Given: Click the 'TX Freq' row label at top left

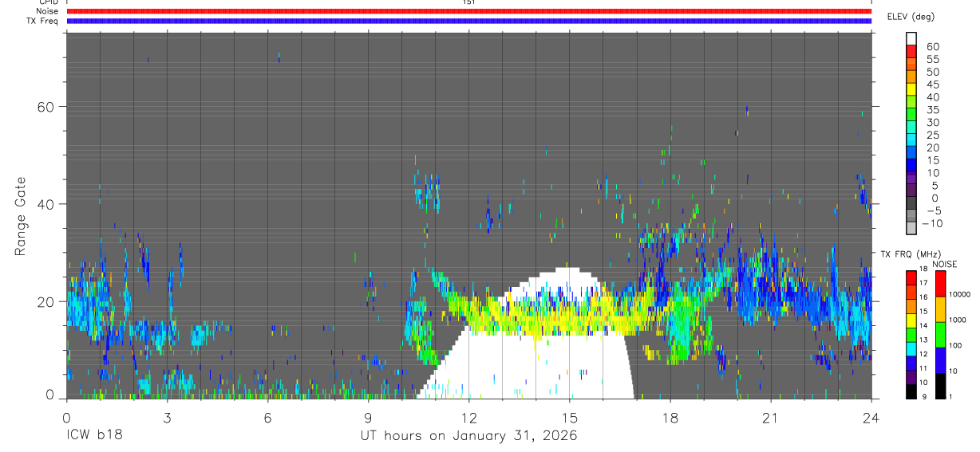Looking at the screenshot, I should pos(44,21).
